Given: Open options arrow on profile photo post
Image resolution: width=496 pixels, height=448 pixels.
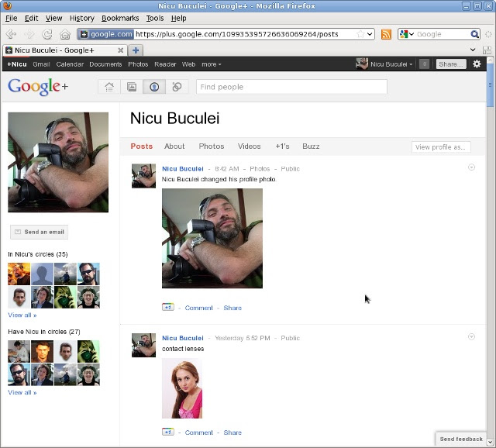Looking at the screenshot, I should (x=471, y=167).
